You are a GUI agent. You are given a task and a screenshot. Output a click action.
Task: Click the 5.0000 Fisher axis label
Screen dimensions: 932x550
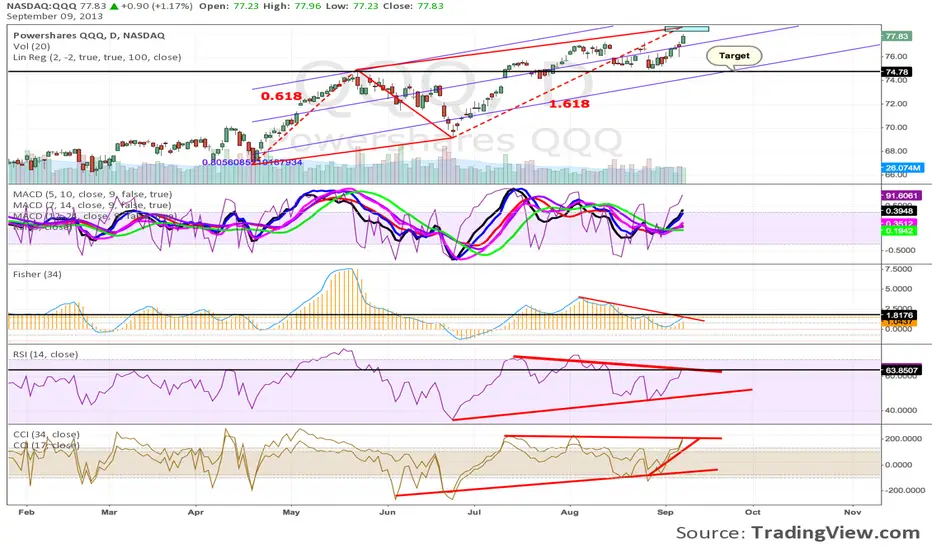click(x=899, y=289)
